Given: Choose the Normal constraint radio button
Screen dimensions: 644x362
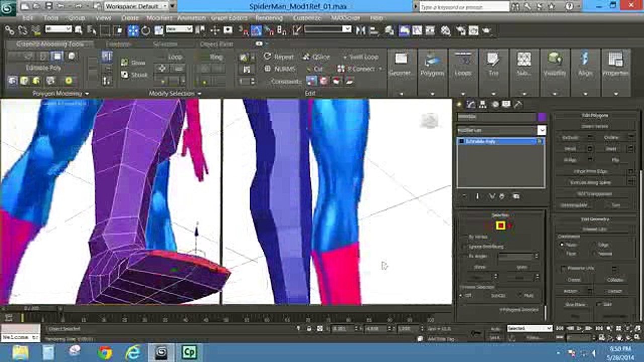Looking at the screenshot, I should point(594,254).
